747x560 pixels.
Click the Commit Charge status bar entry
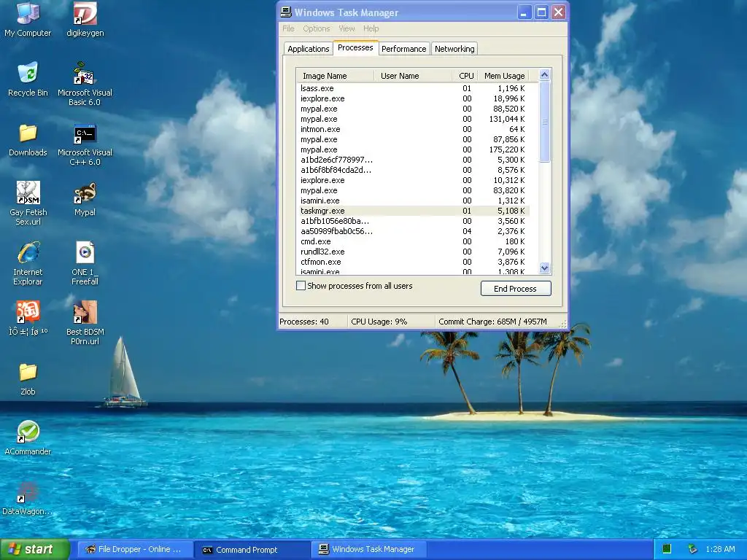492,322
